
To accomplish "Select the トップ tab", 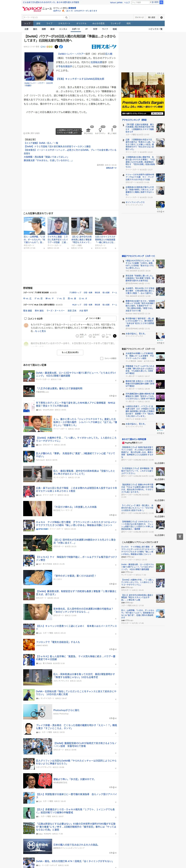I will (27, 24).
